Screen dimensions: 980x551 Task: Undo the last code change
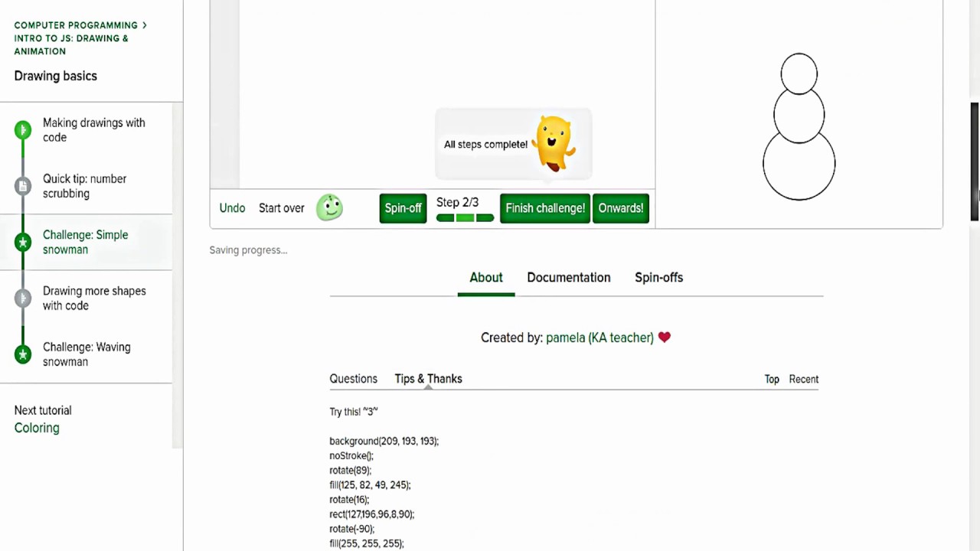click(x=232, y=208)
